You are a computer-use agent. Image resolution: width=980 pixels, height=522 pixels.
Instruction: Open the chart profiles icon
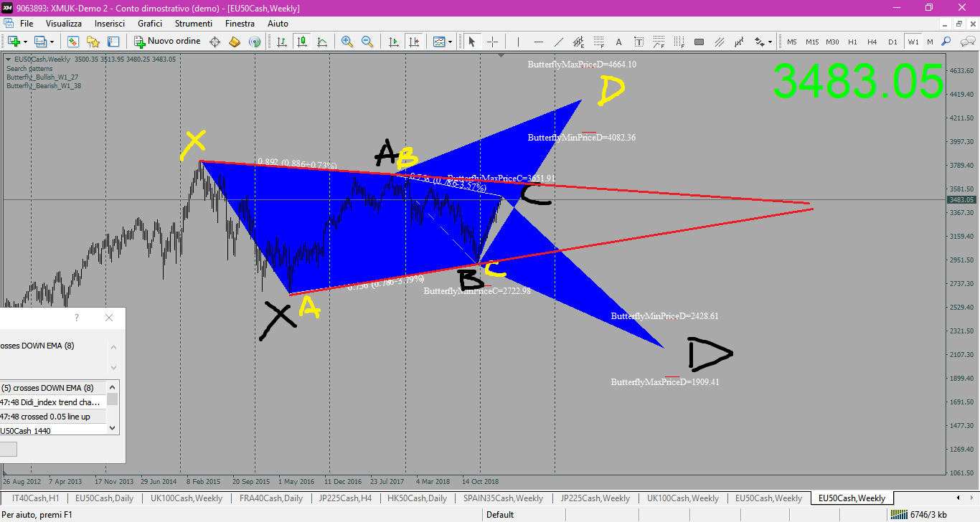pos(41,42)
